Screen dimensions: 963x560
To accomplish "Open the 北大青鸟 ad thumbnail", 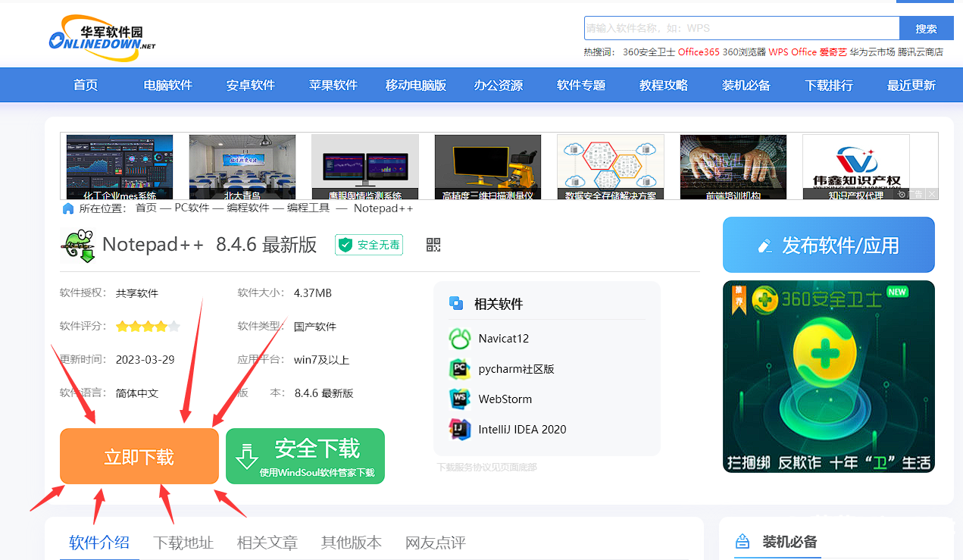I will click(x=242, y=167).
